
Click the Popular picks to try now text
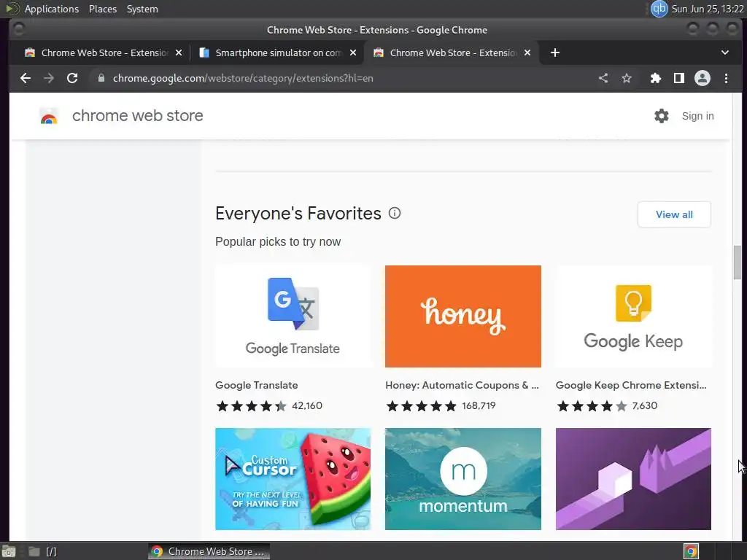pos(278,241)
